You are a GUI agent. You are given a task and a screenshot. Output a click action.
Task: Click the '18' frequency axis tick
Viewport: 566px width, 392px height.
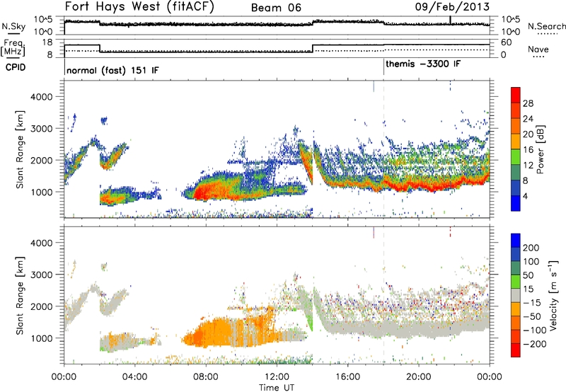pyautogui.click(x=47, y=42)
